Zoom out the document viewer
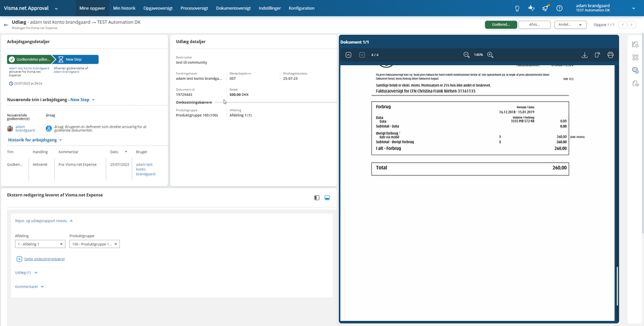 click(x=466, y=55)
